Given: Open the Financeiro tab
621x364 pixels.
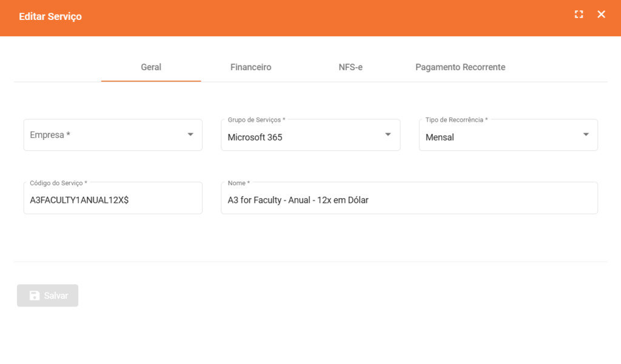Looking at the screenshot, I should click(x=250, y=67).
